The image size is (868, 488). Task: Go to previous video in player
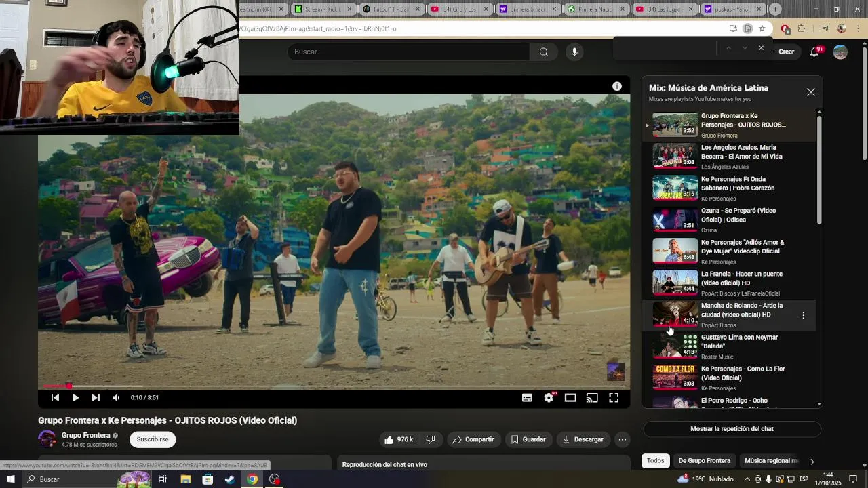[x=55, y=398]
